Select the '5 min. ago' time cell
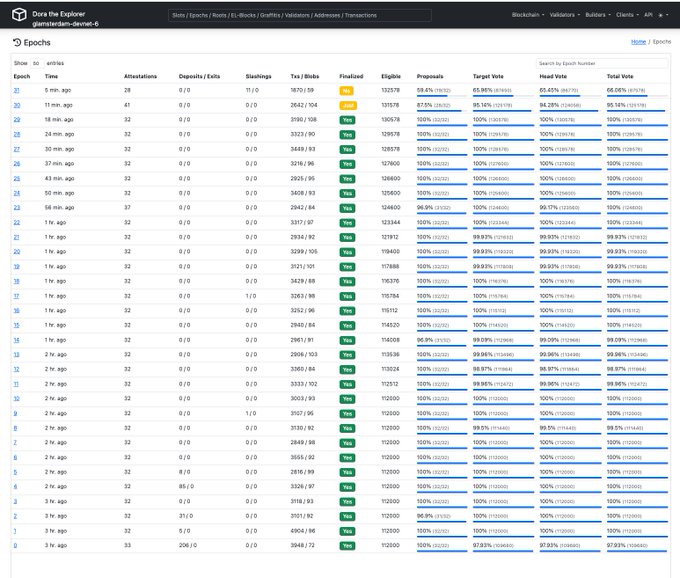The image size is (680, 578). [58, 90]
